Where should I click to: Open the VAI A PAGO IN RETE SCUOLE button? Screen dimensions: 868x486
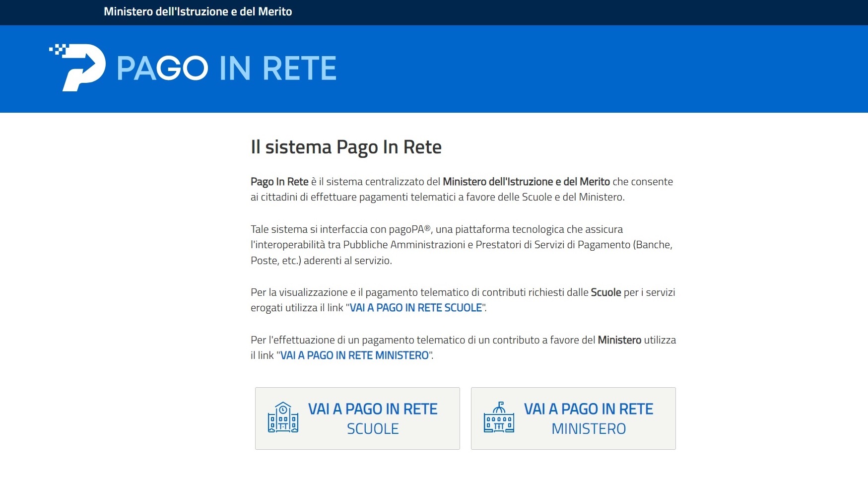click(357, 418)
